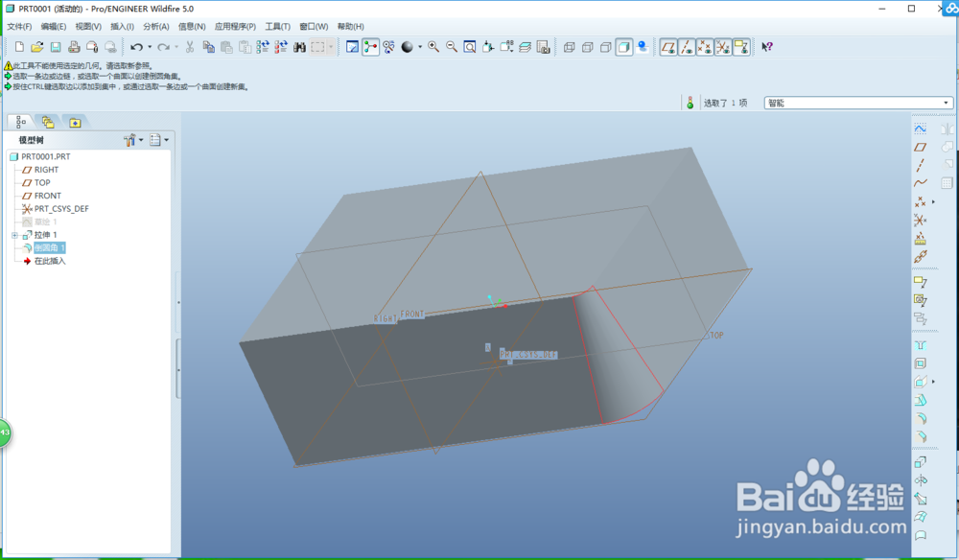Toggle datum points visibility
The image size is (959, 560).
pos(705,47)
